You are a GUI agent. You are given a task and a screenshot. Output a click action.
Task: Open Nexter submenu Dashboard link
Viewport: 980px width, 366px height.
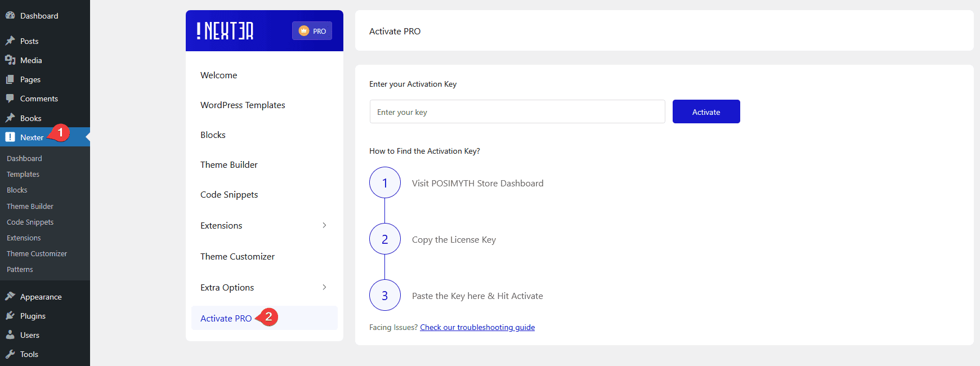(24, 158)
